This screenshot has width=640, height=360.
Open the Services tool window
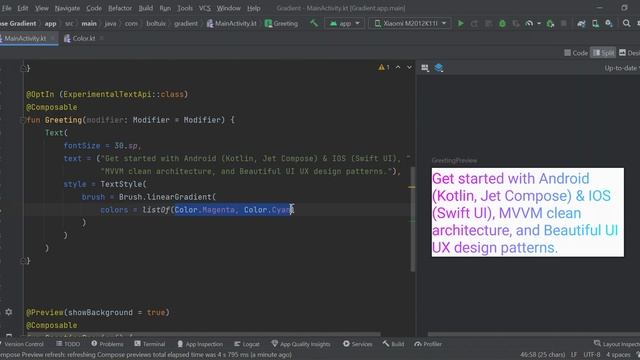tap(358, 344)
